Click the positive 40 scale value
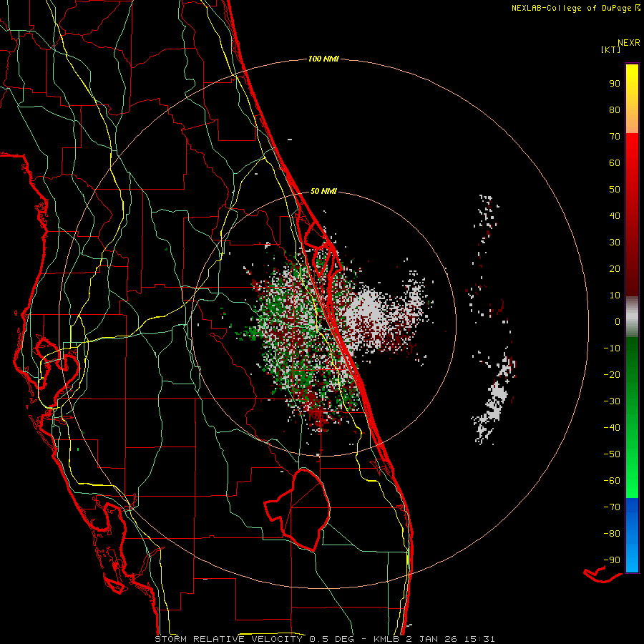Viewport: 644px width, 644px height. [x=615, y=216]
